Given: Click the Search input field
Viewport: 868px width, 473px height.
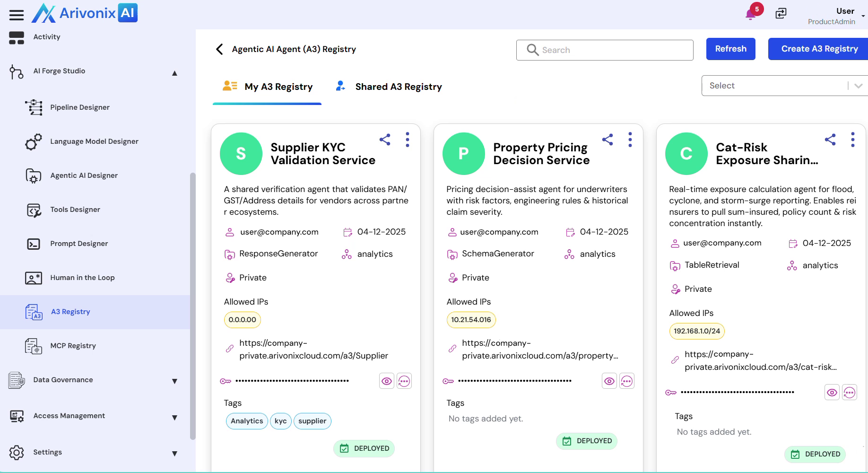Looking at the screenshot, I should pos(605,50).
